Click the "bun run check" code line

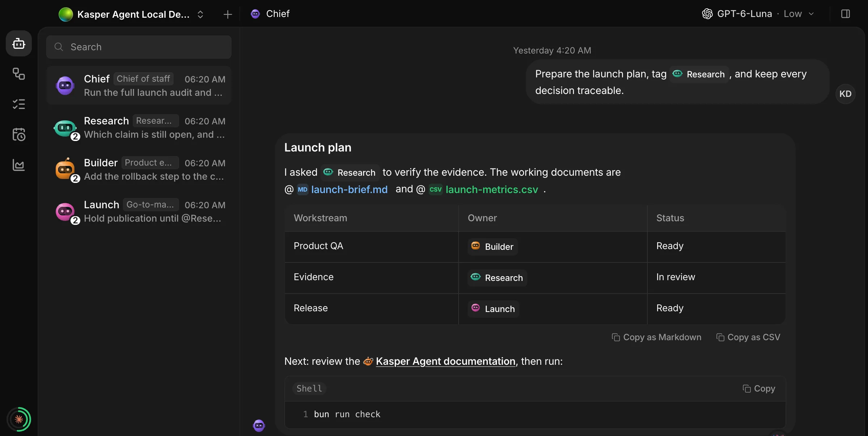click(347, 414)
